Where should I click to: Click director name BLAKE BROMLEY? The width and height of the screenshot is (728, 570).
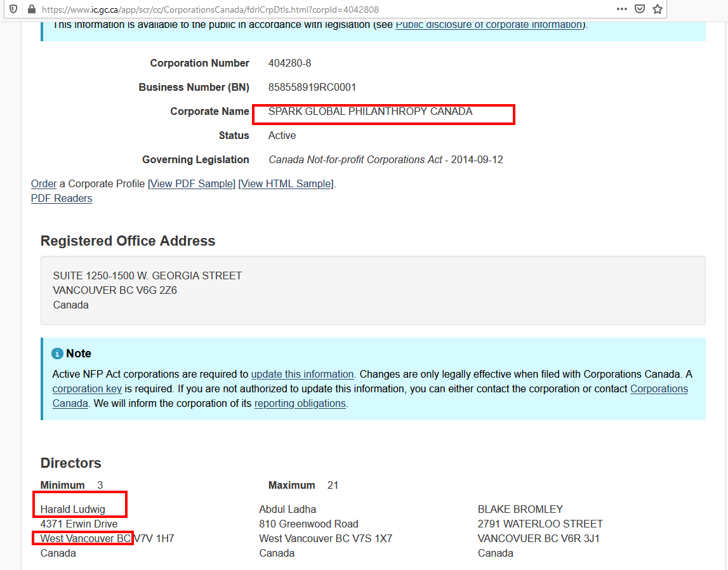(x=520, y=509)
